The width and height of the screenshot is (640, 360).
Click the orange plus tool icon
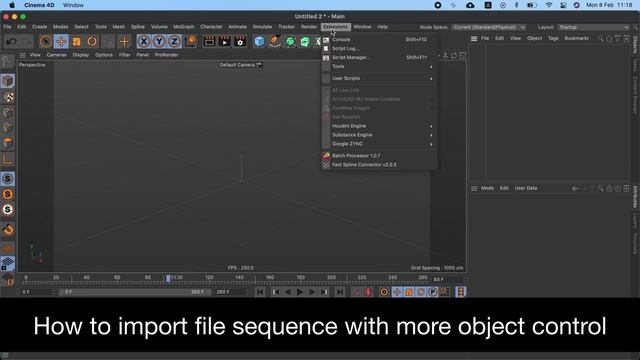coord(124,42)
